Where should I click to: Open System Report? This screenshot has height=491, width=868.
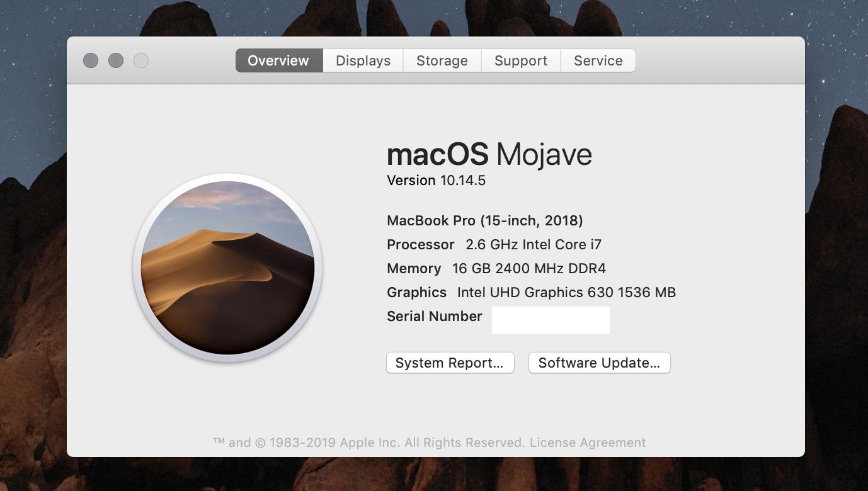(x=450, y=363)
